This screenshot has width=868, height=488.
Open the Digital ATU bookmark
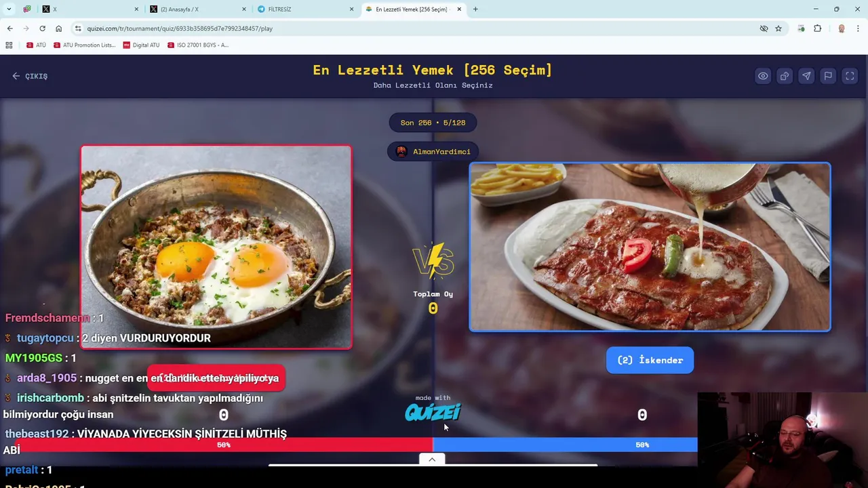point(141,45)
